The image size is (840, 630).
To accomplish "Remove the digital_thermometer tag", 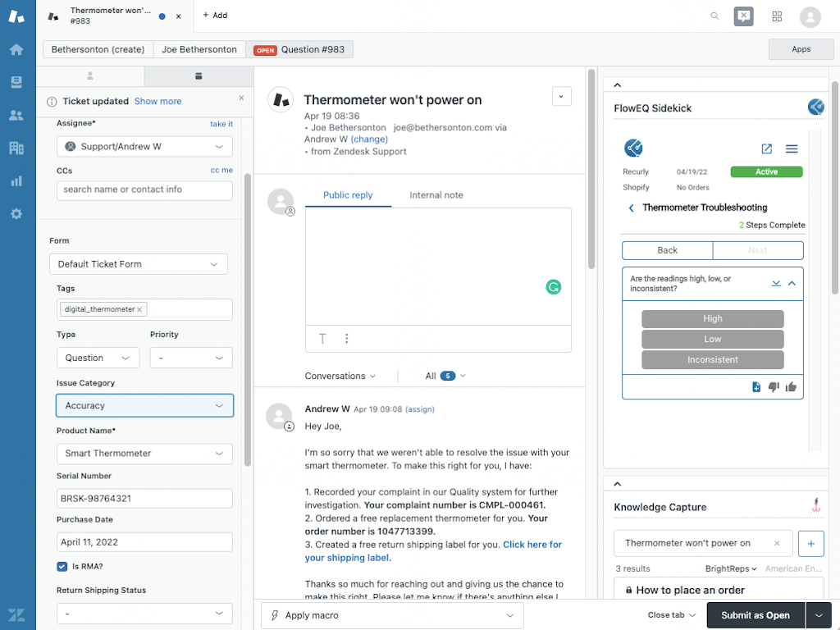I will 140,309.
